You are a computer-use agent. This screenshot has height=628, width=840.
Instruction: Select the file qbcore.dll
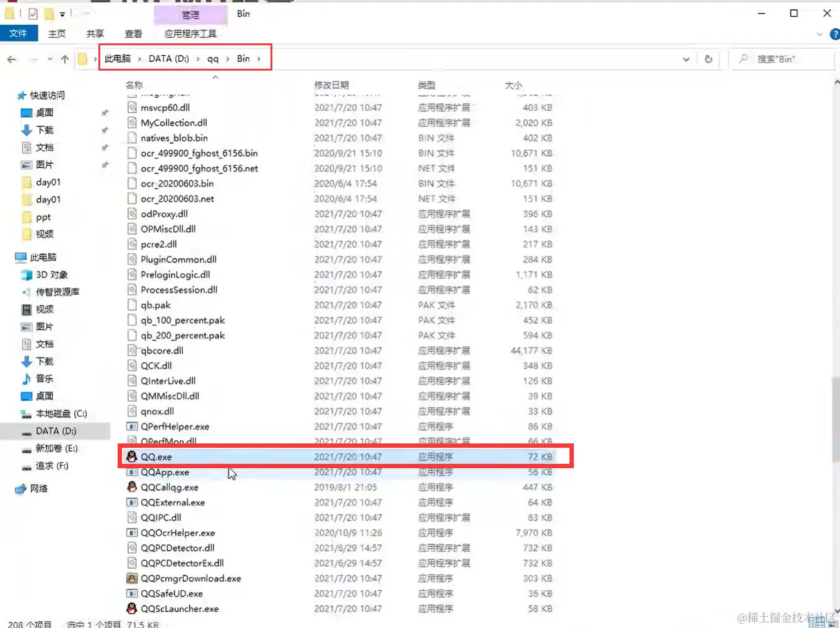[x=162, y=350]
